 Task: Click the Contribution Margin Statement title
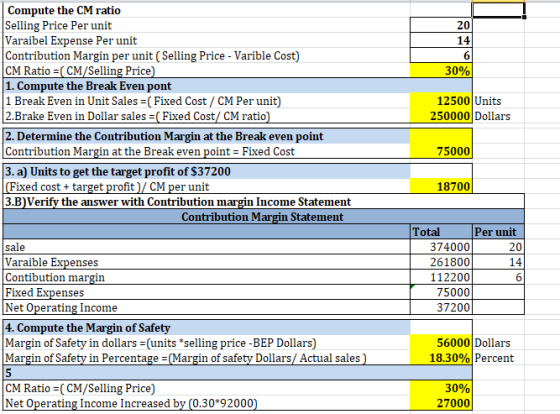tap(262, 217)
